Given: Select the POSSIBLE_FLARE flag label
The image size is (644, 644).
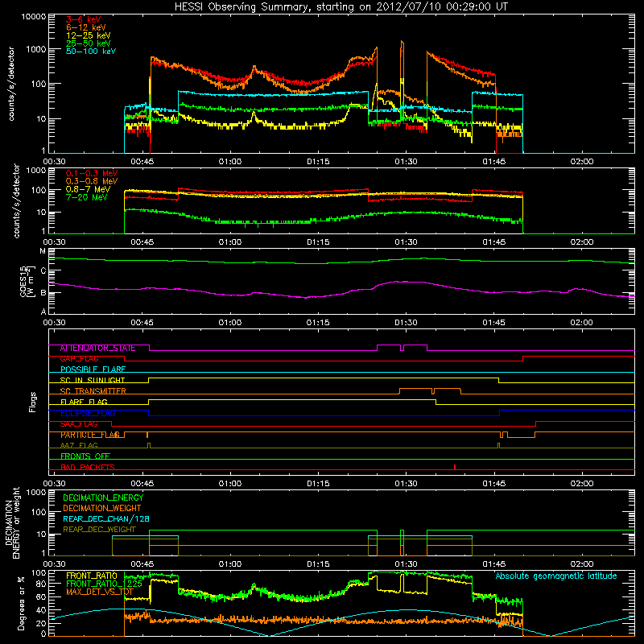Looking at the screenshot, I should (x=93, y=369).
